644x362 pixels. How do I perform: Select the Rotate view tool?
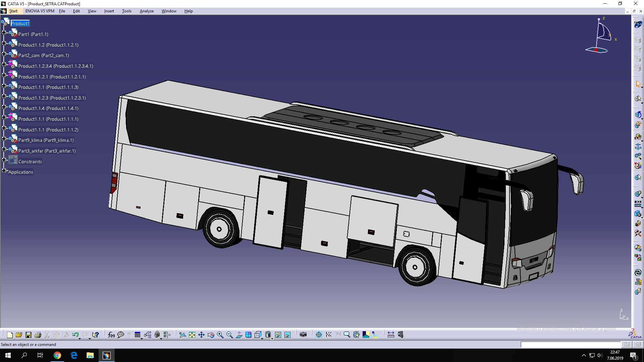point(211,335)
